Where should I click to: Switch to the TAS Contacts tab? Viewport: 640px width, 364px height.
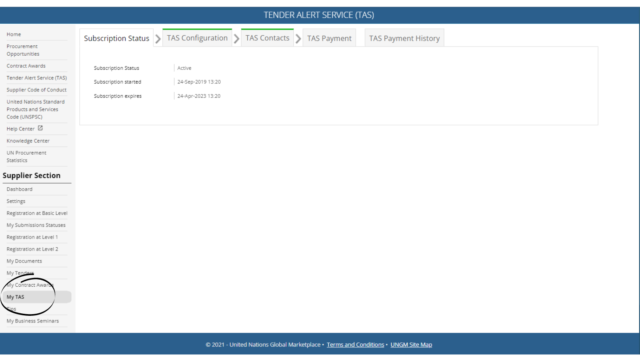[x=267, y=38]
